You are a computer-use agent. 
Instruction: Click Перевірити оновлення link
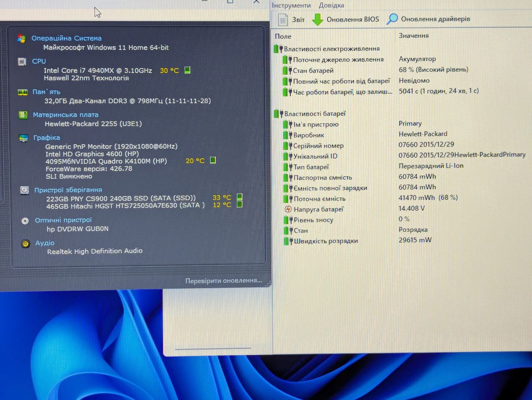coord(224,281)
